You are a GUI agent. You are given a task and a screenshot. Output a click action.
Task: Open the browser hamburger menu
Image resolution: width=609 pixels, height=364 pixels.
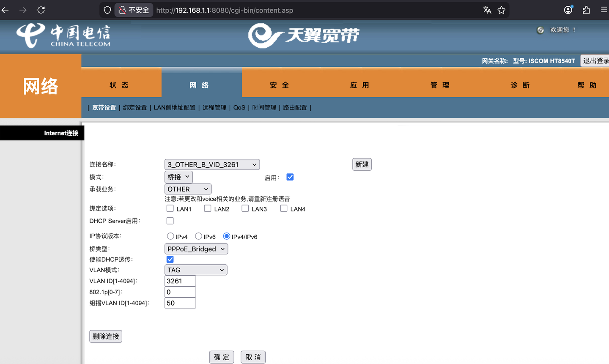[604, 10]
